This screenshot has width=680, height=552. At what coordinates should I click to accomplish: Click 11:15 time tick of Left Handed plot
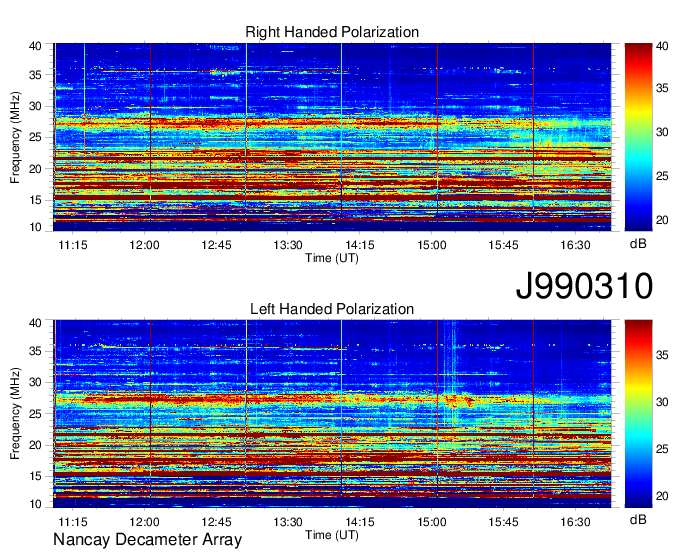[x=73, y=522]
